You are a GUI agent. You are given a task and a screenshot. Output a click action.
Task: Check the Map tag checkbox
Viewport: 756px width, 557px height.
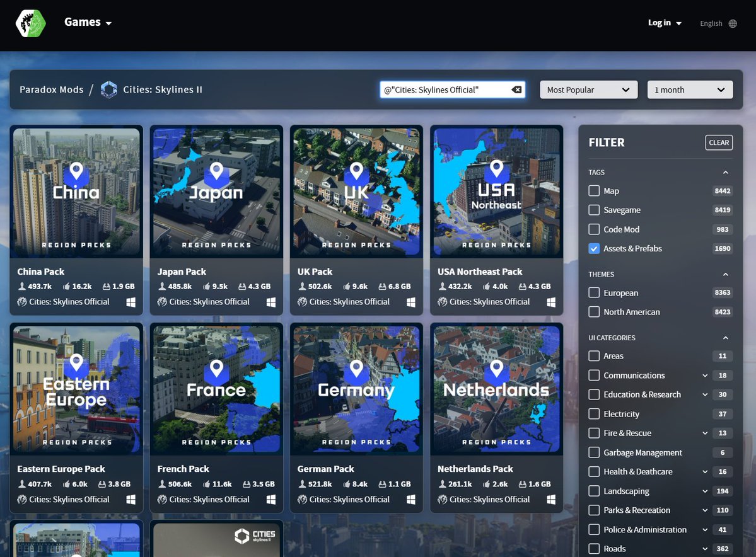pos(593,190)
